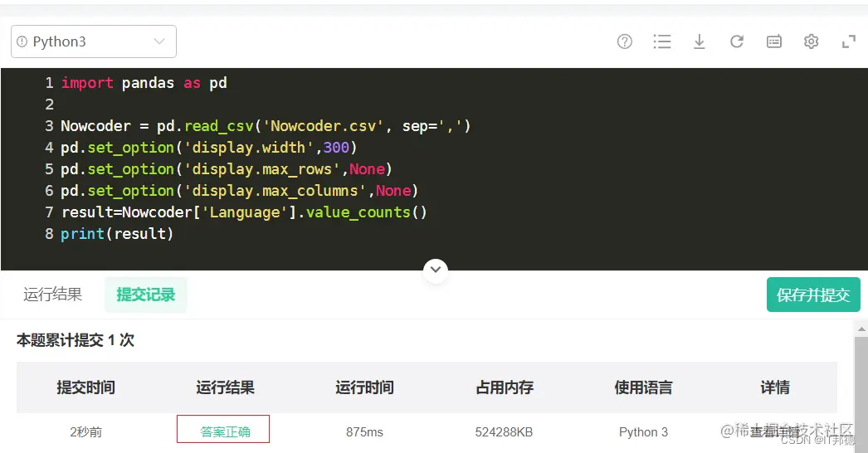
Task: Click code line 4 display.width option
Action: tap(208, 148)
